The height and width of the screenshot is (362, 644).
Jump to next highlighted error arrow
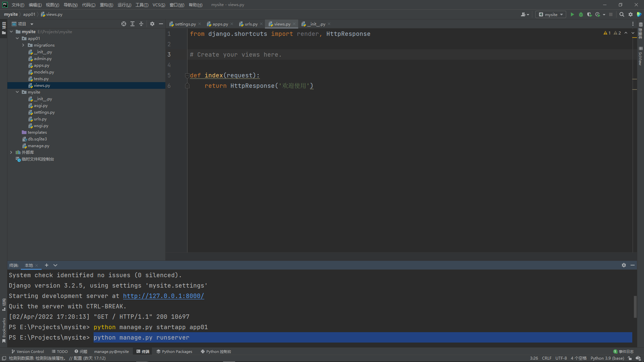tap(633, 33)
